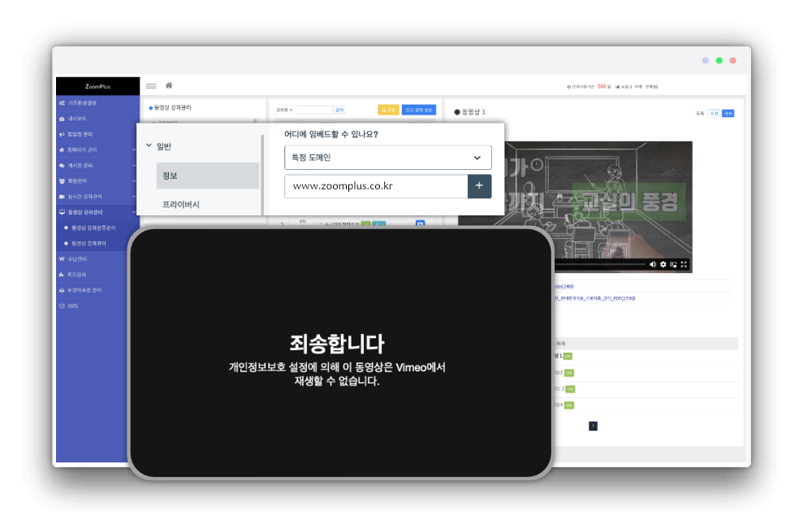This screenshot has height=512, width=812.
Task: Click the 기초환경설정 gears icon in sidebar
Action: click(62, 103)
